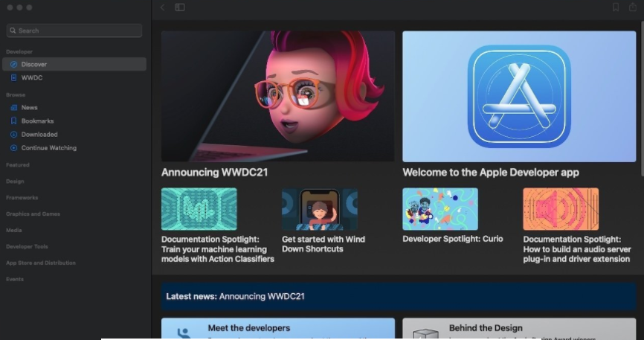Click the Continue Watching play icon
644x340 pixels.
pos(13,148)
